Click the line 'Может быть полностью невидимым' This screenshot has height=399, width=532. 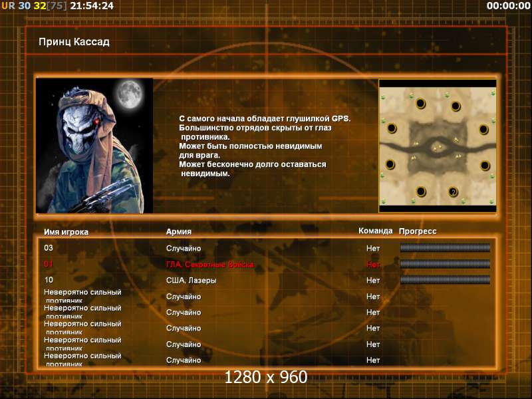point(251,146)
